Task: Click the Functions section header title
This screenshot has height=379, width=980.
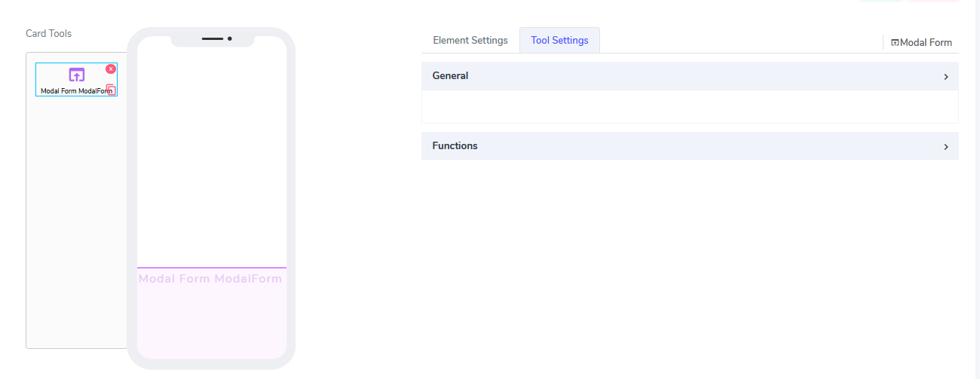Action: [455, 146]
